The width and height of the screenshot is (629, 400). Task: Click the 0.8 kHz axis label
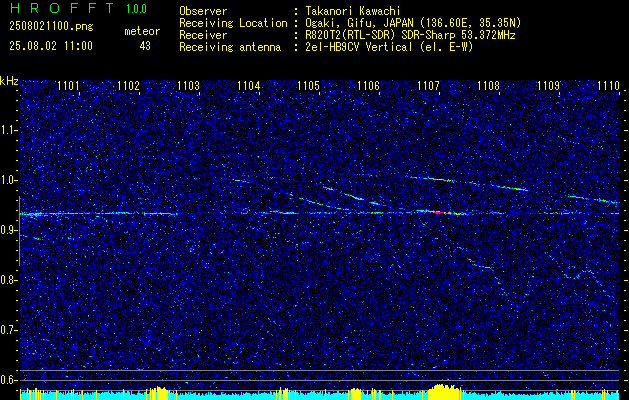point(7,280)
